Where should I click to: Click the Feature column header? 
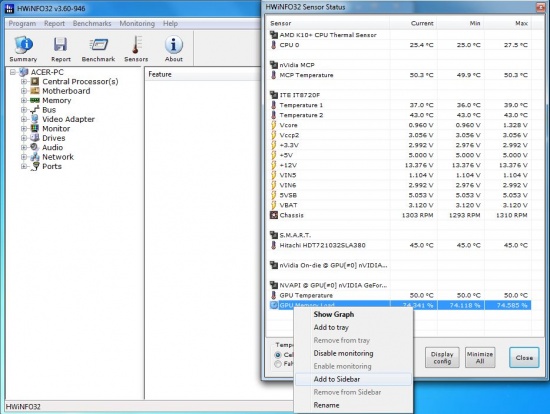click(202, 74)
